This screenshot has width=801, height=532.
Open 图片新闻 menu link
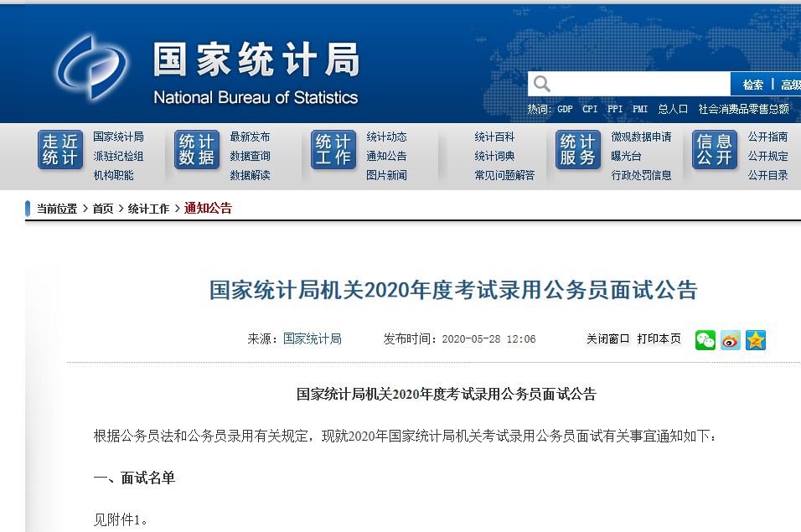pyautogui.click(x=387, y=175)
